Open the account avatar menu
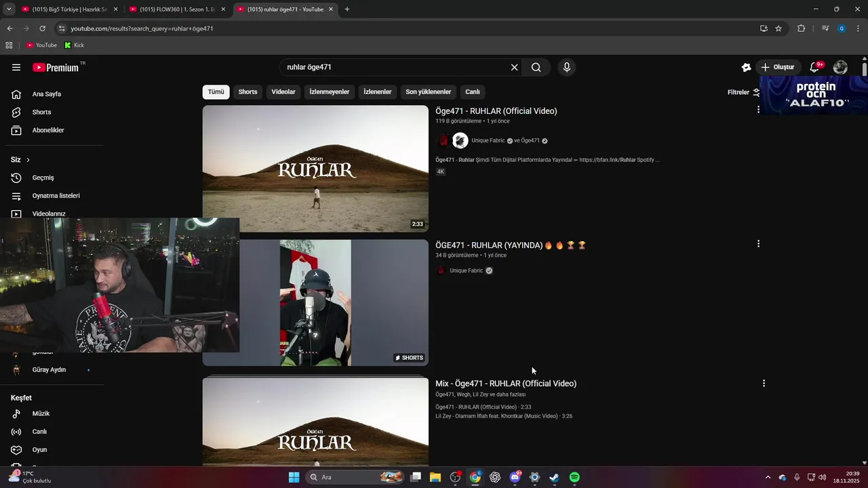 pos(840,67)
